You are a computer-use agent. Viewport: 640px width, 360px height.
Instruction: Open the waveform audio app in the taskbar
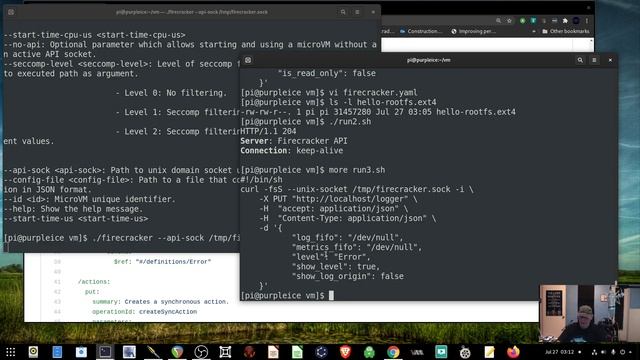point(417,352)
